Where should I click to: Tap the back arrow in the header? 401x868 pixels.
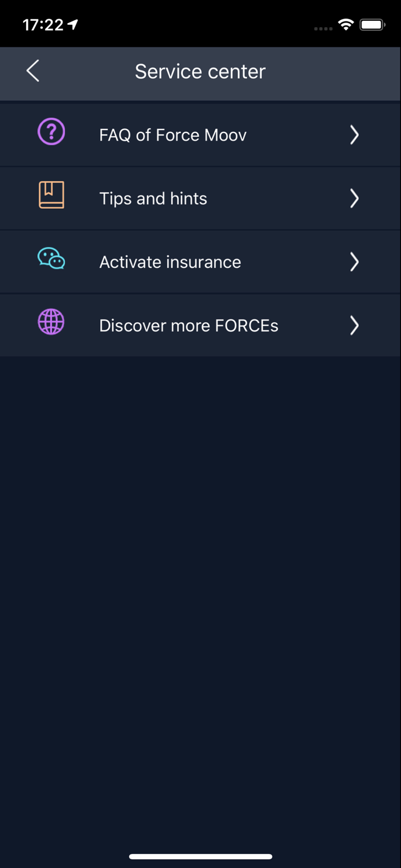[32, 71]
